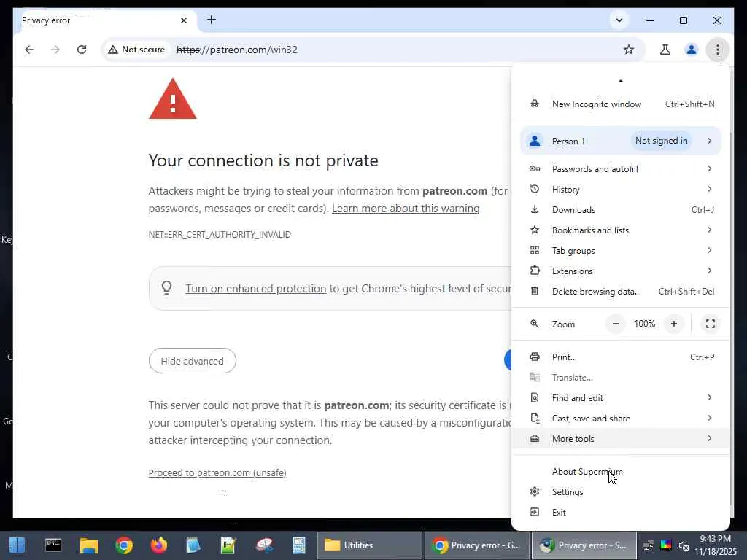The width and height of the screenshot is (747, 560).
Task: Open the Windows Start button
Action: pyautogui.click(x=18, y=545)
